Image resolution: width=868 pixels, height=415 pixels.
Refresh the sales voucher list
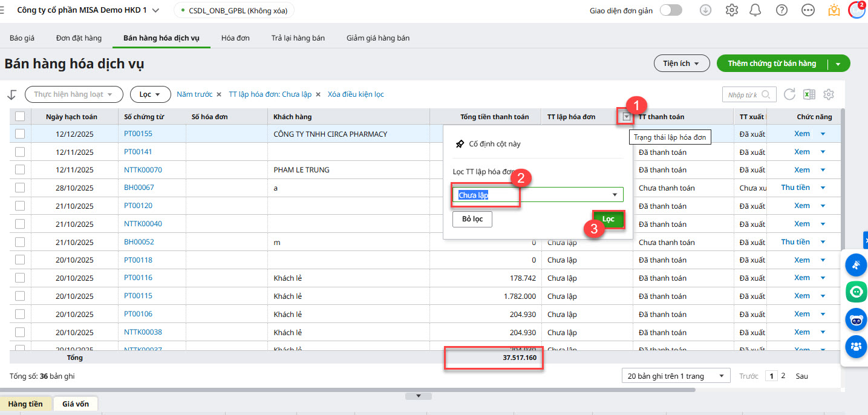tap(789, 94)
